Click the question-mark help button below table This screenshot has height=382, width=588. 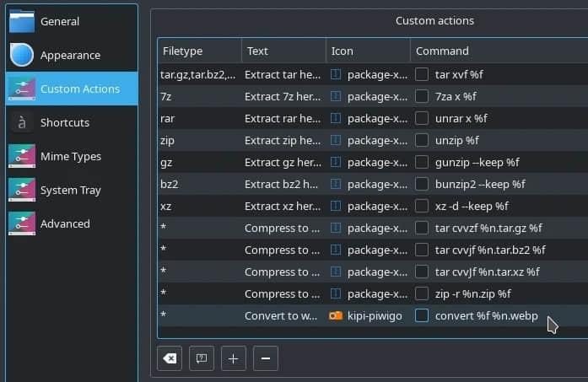tap(202, 358)
